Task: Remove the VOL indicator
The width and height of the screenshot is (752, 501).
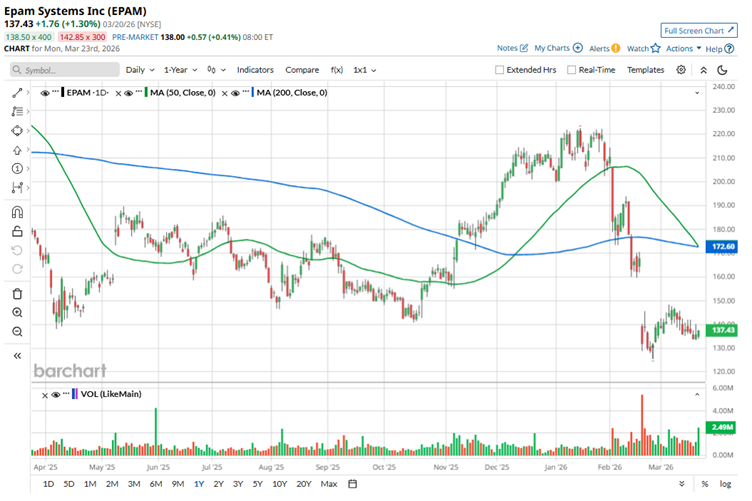Action: pyautogui.click(x=45, y=395)
